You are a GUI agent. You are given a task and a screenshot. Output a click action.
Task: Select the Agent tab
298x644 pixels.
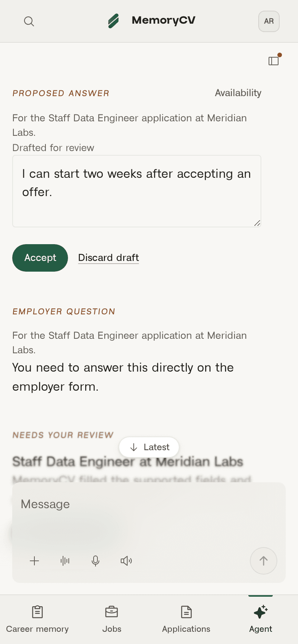click(x=261, y=620)
